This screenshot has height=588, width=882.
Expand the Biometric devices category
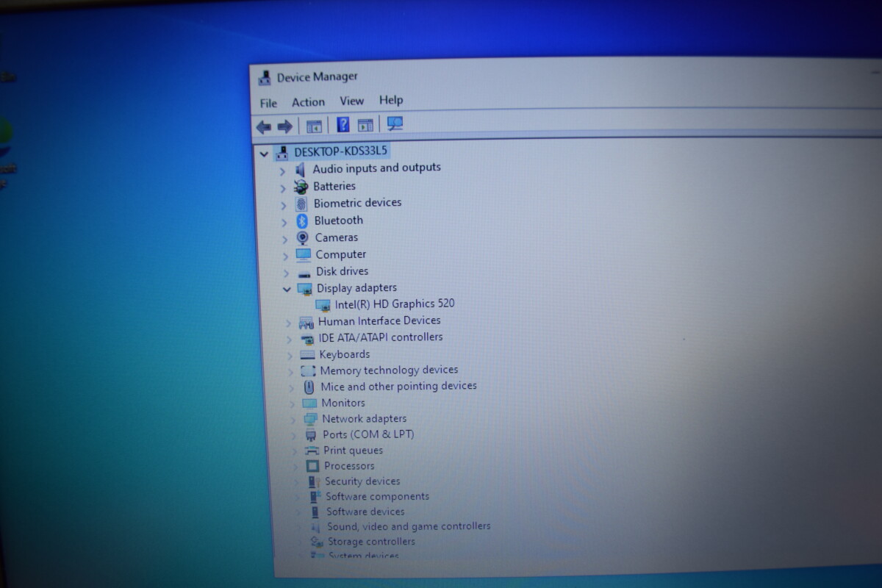284,205
